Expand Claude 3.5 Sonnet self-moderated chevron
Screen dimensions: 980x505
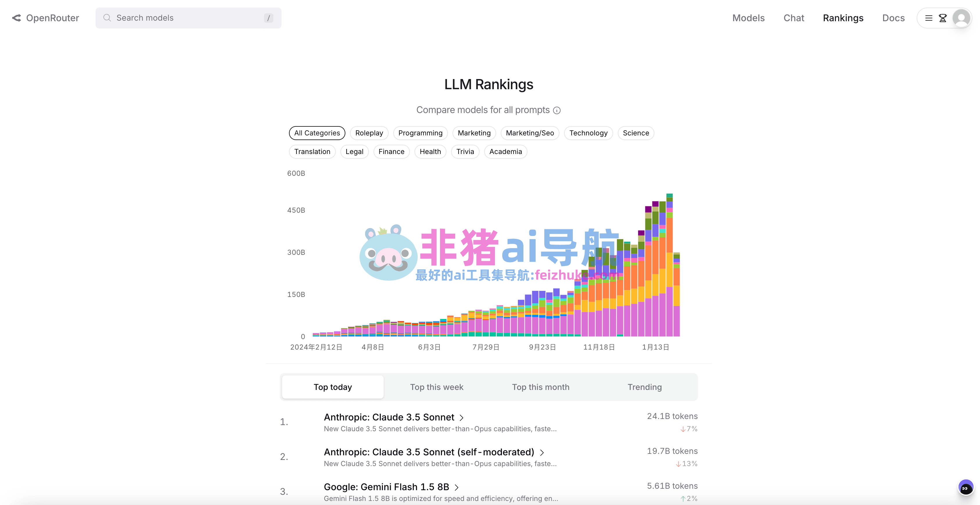(542, 452)
